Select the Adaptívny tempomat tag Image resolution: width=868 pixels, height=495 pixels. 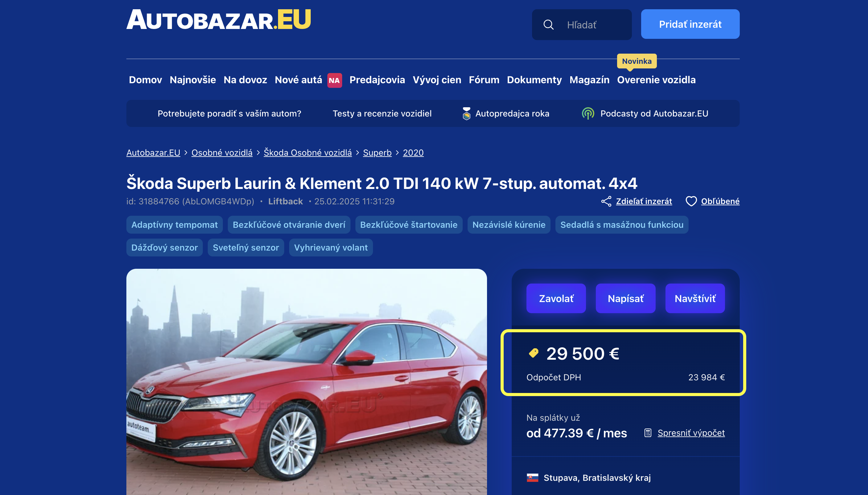[175, 225]
